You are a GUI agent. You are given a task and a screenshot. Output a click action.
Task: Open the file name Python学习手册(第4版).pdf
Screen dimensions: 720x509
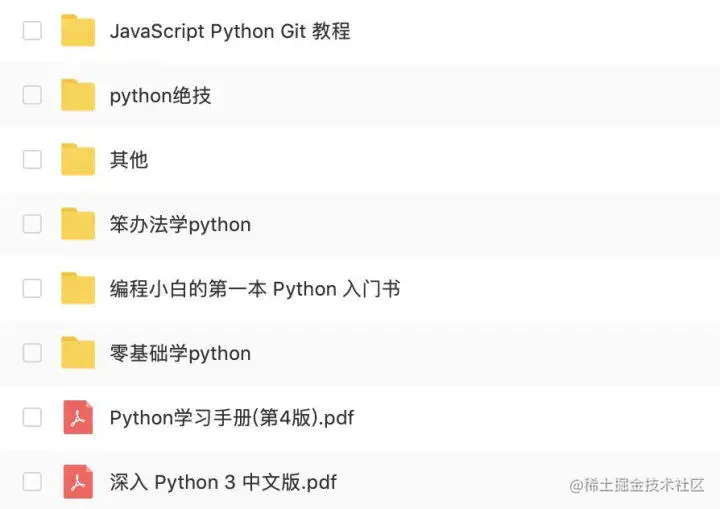[x=232, y=417]
